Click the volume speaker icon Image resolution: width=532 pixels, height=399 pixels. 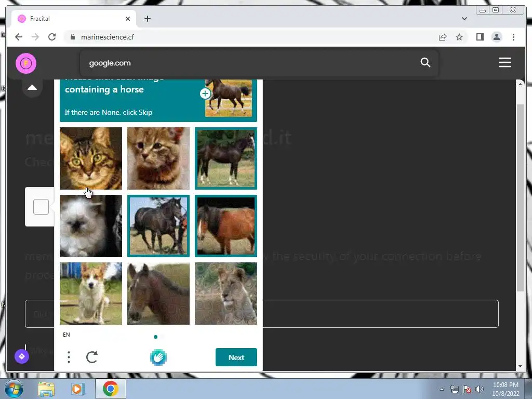[x=480, y=389]
